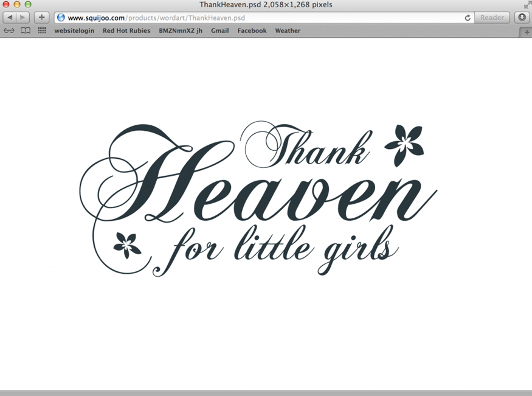The width and height of the screenshot is (532, 396).
Task: Zoom the window with green button
Action: click(28, 4)
